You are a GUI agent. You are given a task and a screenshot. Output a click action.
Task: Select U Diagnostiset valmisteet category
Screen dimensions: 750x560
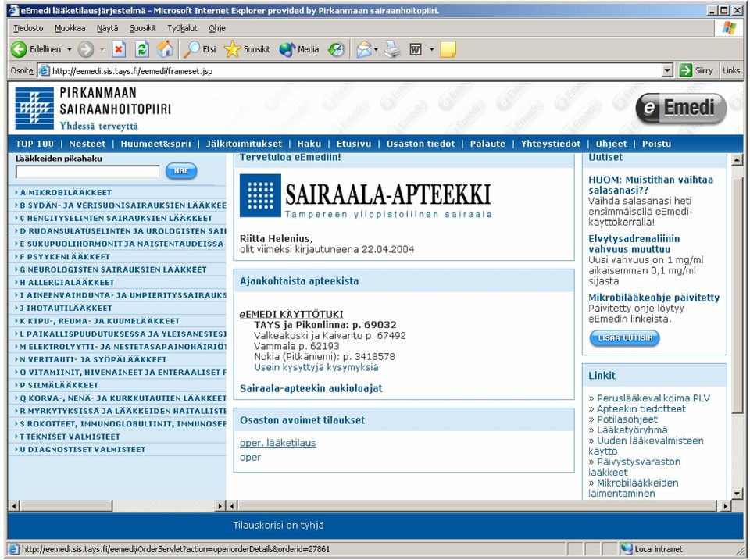click(x=82, y=450)
